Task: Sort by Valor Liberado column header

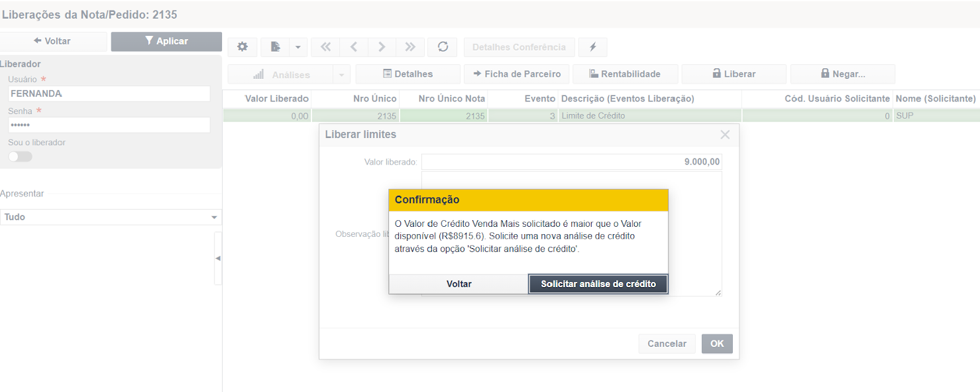Action: pyautogui.click(x=267, y=98)
